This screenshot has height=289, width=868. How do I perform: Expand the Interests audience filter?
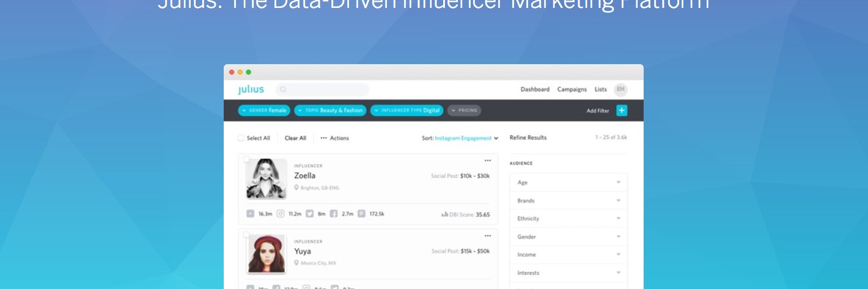point(568,273)
